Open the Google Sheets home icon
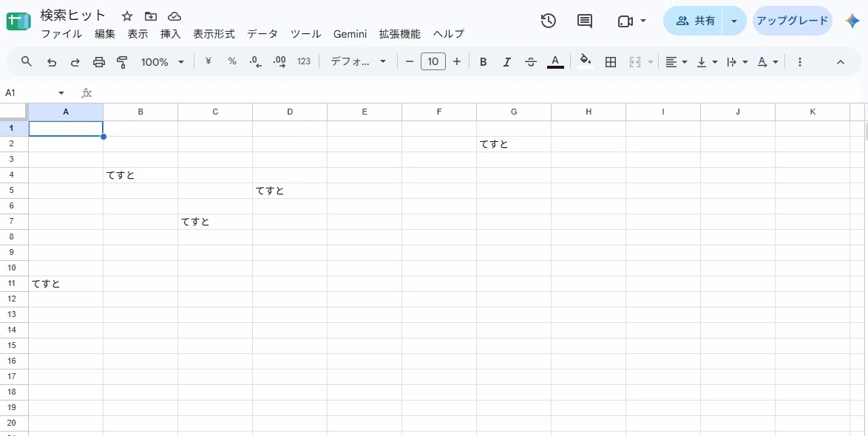The image size is (868, 436). 18,22
